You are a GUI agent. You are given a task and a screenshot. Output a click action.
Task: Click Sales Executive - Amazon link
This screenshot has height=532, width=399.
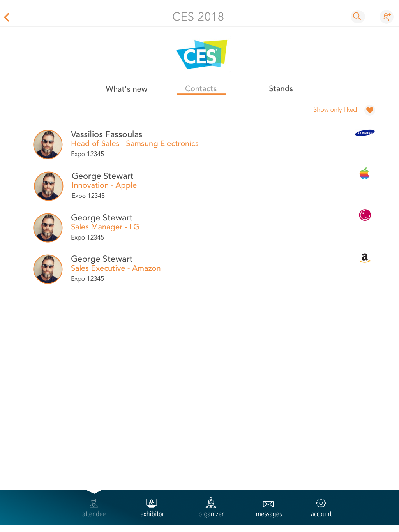coord(116,268)
